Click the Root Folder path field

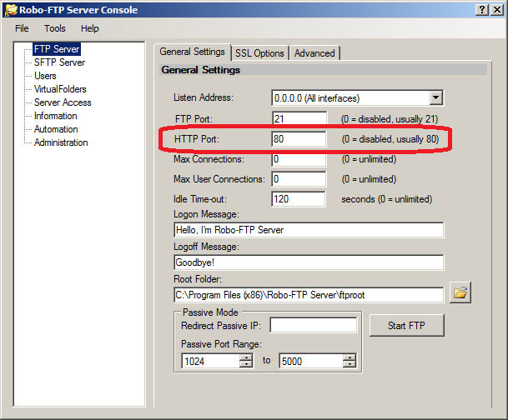309,295
